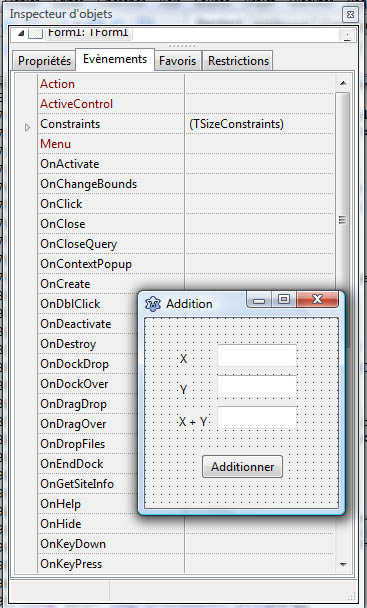Select the Evènements tab
367x608 pixels.
pos(115,59)
